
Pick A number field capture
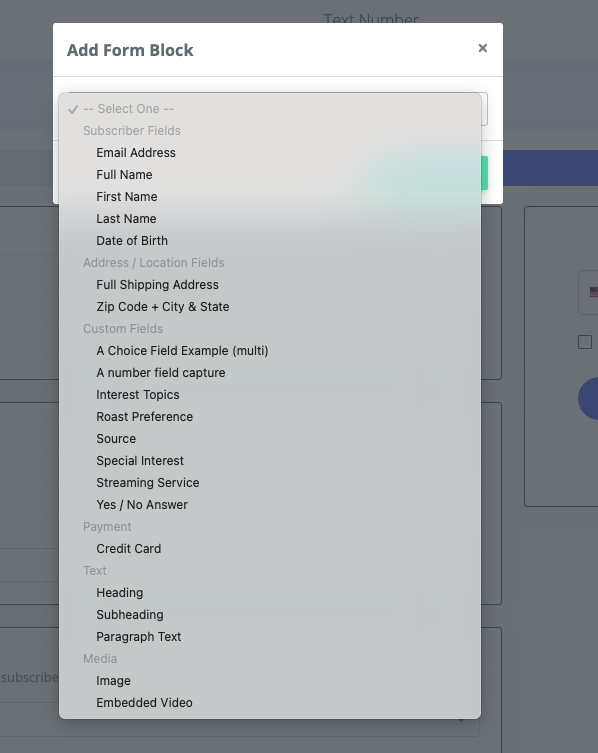[x=270, y=373]
